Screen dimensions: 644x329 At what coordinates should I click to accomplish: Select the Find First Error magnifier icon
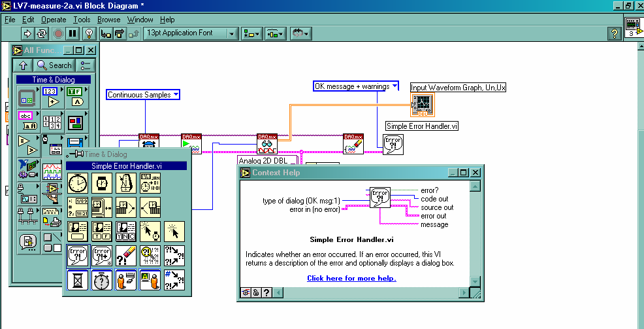click(x=150, y=256)
